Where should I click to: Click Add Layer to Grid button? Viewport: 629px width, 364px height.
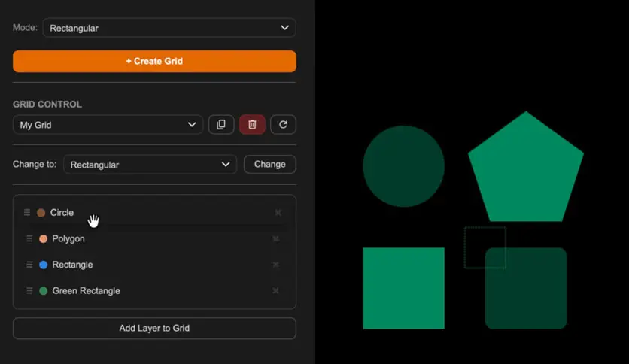coord(154,329)
